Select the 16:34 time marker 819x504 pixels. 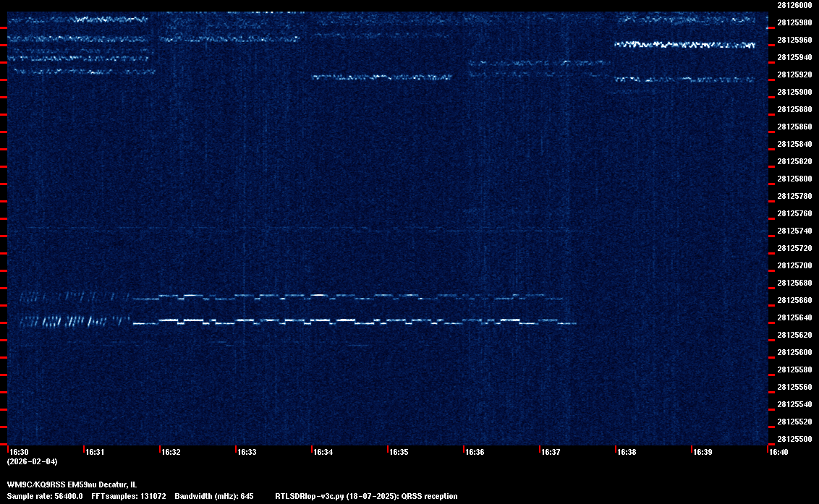click(x=323, y=452)
